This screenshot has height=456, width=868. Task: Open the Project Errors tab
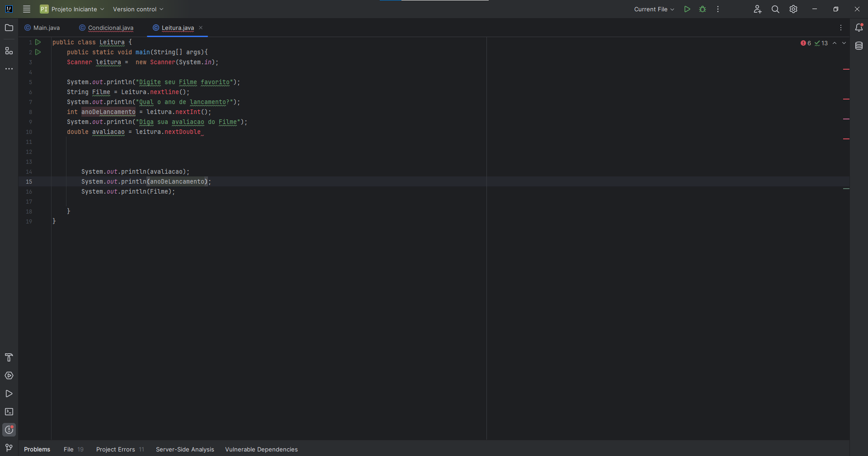pyautogui.click(x=120, y=449)
